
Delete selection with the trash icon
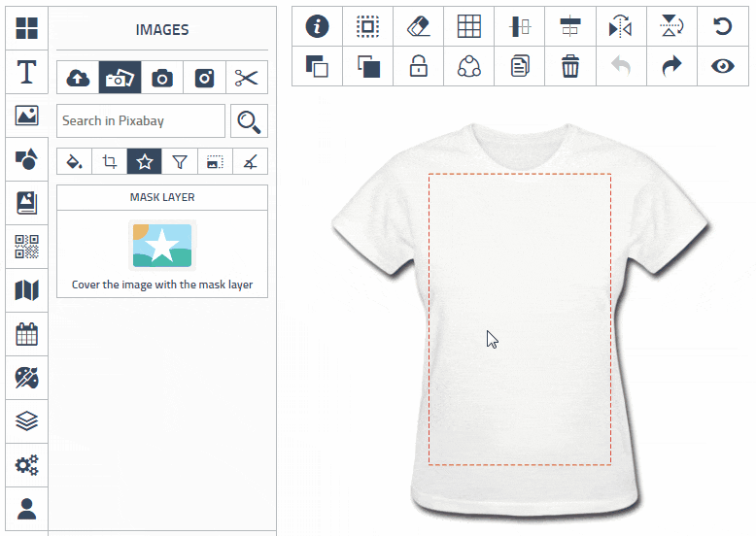point(569,66)
